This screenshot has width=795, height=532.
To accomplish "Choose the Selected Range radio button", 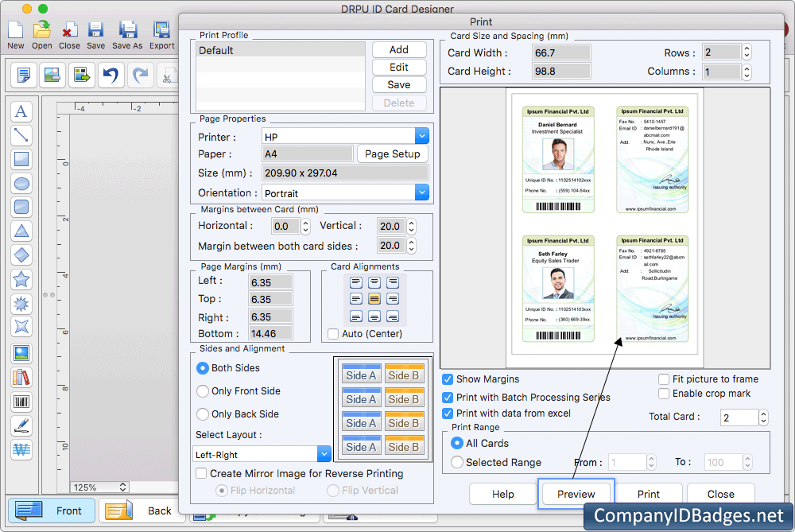I will click(x=457, y=462).
